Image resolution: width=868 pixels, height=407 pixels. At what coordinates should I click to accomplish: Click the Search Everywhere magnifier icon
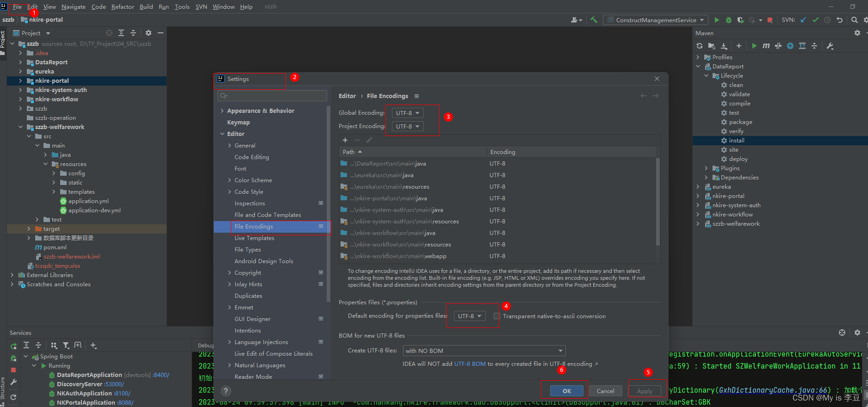click(854, 20)
